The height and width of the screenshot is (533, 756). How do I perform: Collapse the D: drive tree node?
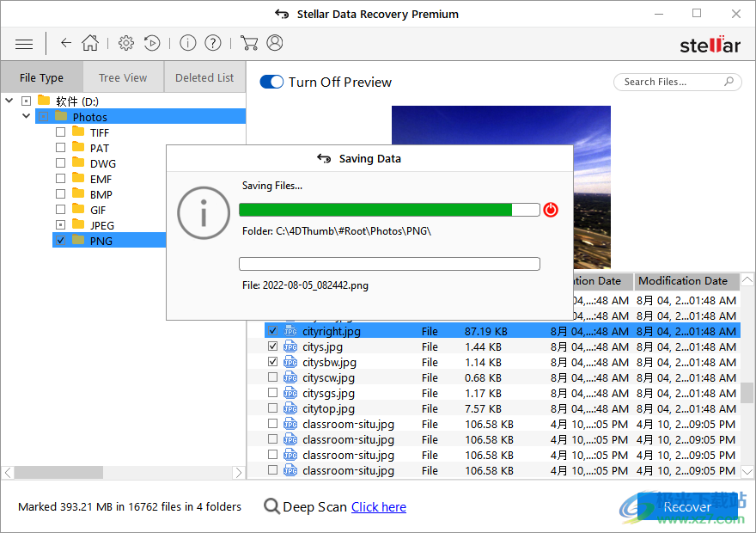click(x=9, y=101)
